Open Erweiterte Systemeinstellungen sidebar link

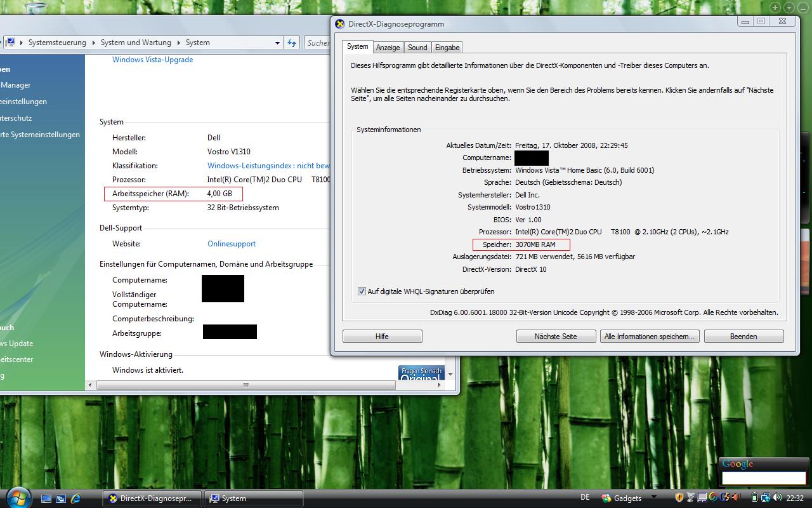click(40, 135)
